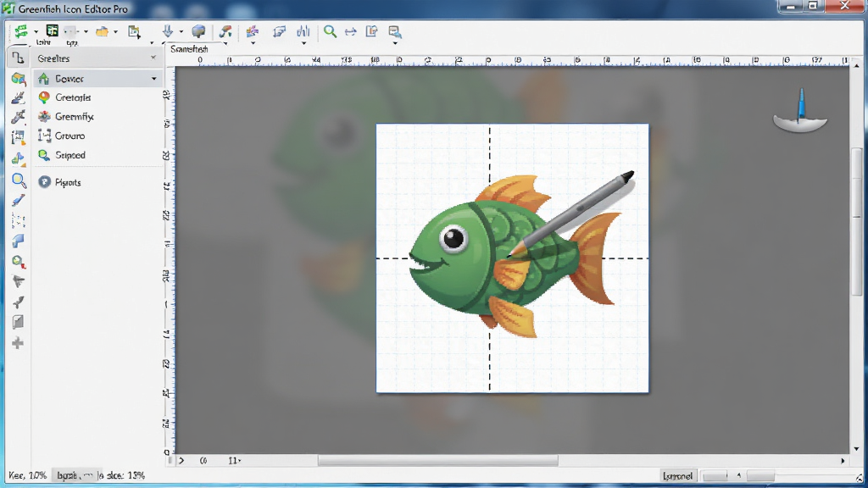Image resolution: width=868 pixels, height=488 pixels.
Task: Click the colorful paintbrush toolbar icon
Action: (x=225, y=31)
